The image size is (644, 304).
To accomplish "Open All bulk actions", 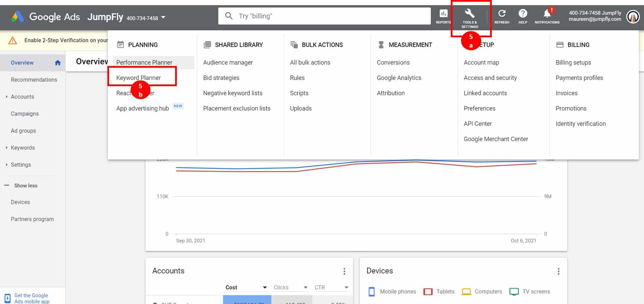I will pyautogui.click(x=310, y=63).
